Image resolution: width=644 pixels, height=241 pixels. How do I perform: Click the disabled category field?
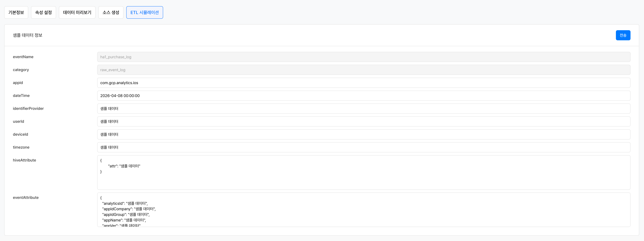(363, 70)
